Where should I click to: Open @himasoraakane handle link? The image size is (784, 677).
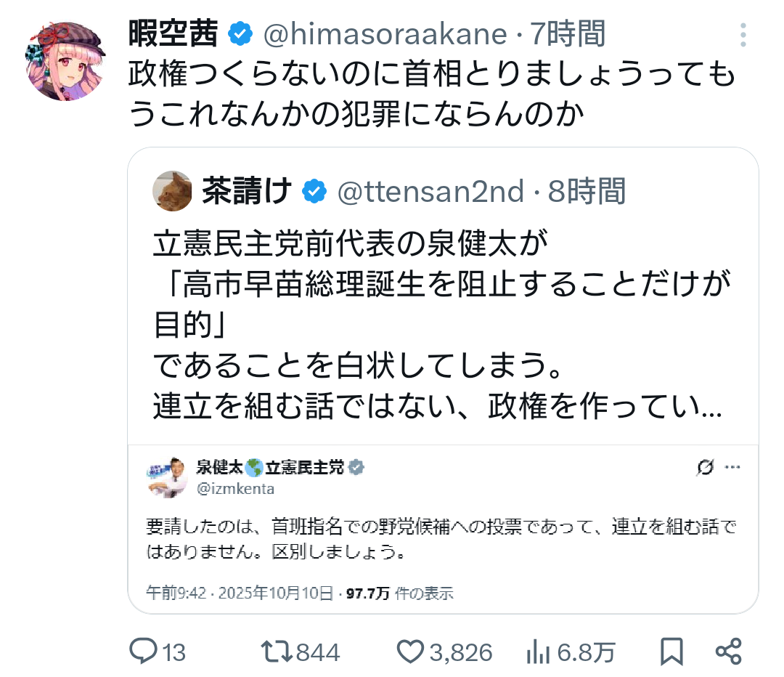(x=384, y=33)
